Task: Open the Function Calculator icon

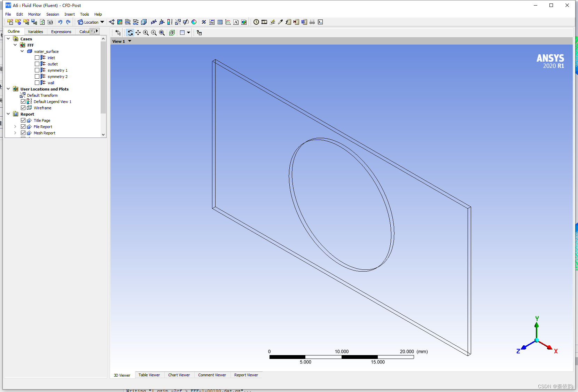Action: point(288,22)
